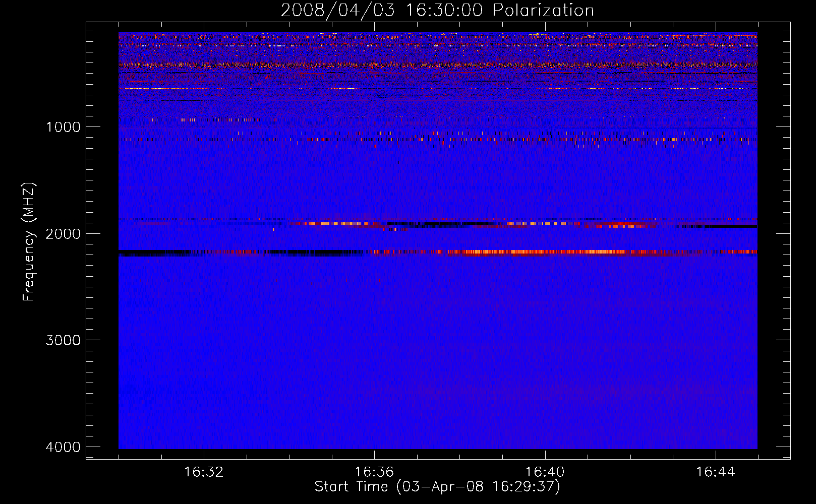Click the "16:44" time tick label
This screenshot has height=504, width=816.
coord(716,472)
